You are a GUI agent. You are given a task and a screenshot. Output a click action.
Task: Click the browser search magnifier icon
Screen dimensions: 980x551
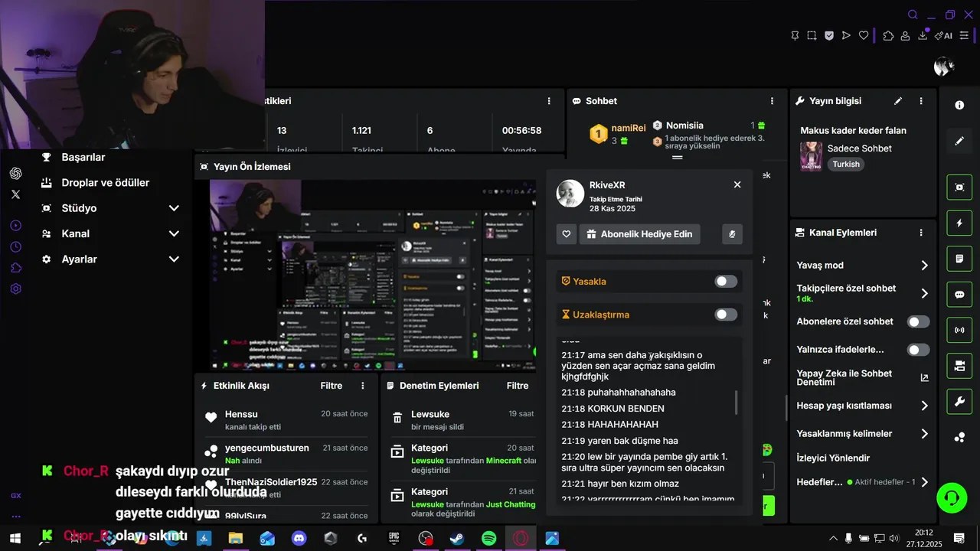pos(913,15)
